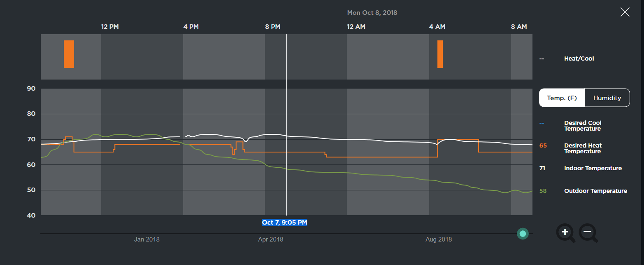
Task: Switch to the Humidity tab
Action: pyautogui.click(x=607, y=98)
